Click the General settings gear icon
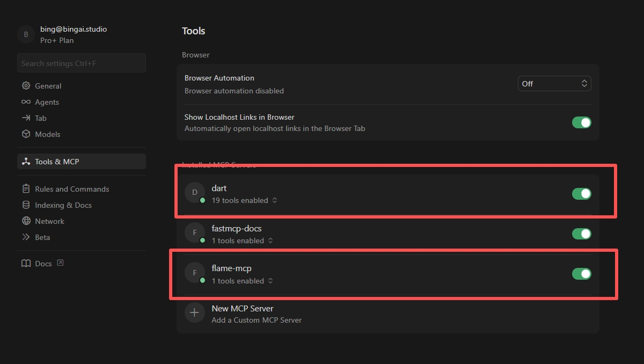 26,85
